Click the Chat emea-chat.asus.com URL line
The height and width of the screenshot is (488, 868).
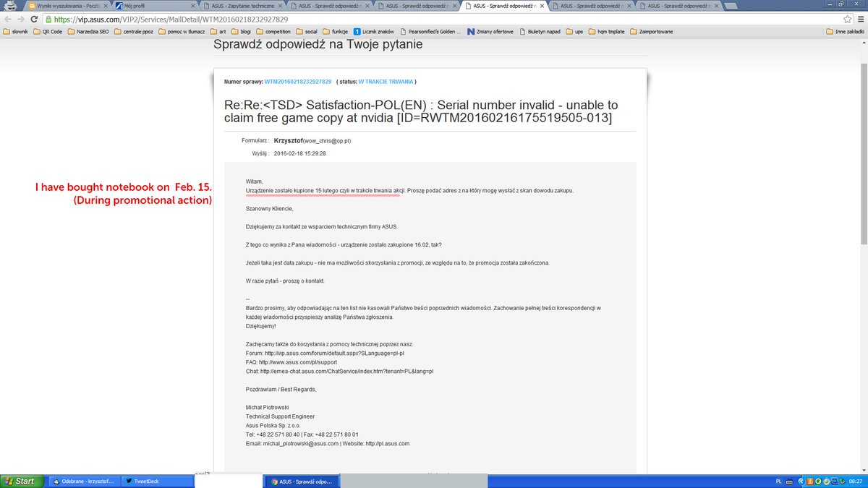(339, 371)
